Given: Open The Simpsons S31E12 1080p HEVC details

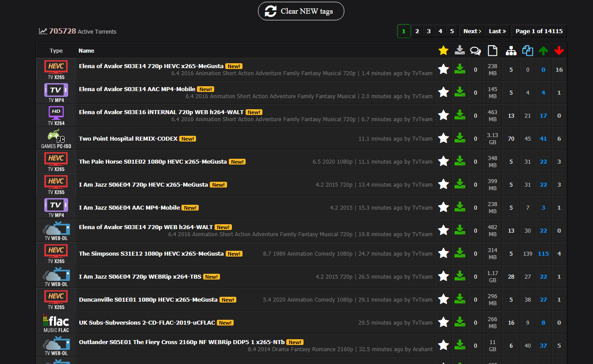Looking at the screenshot, I should [151, 253].
